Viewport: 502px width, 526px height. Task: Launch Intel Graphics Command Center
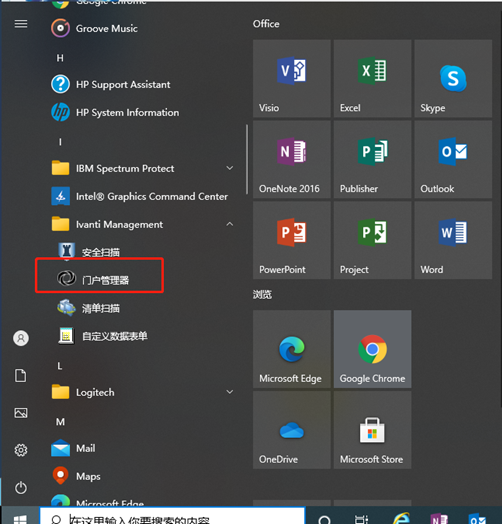[141, 196]
